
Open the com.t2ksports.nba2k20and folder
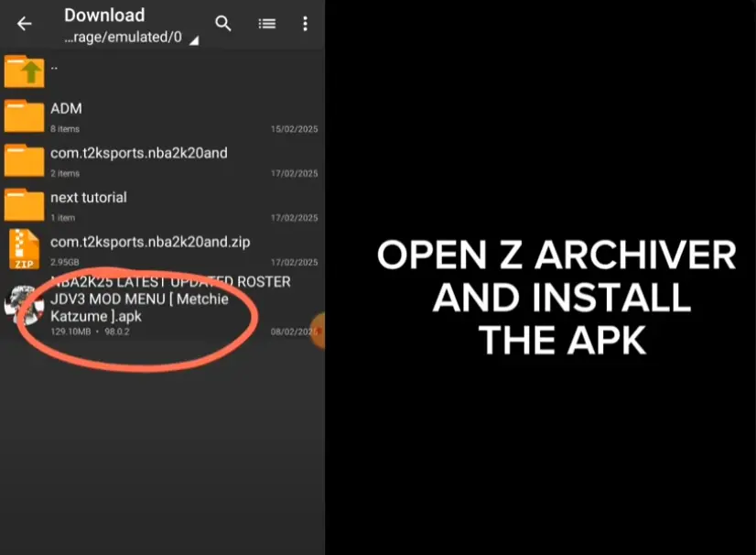[x=163, y=160]
